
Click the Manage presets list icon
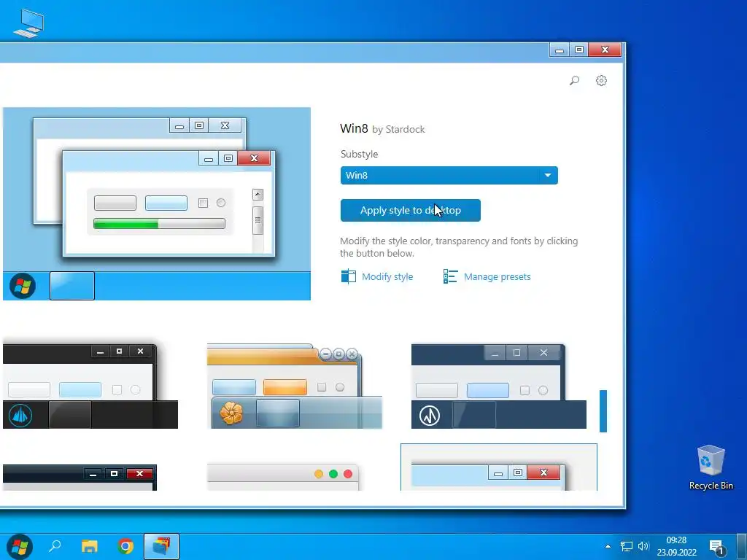point(450,276)
